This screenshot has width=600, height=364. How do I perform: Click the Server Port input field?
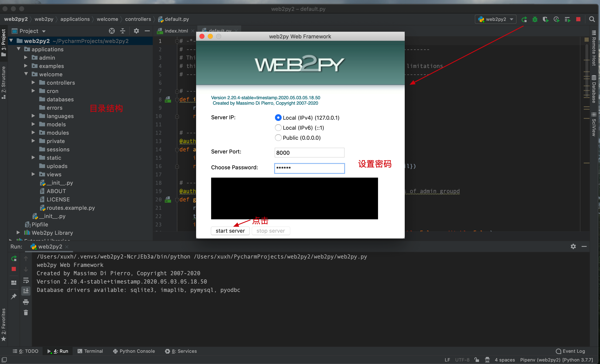(310, 153)
